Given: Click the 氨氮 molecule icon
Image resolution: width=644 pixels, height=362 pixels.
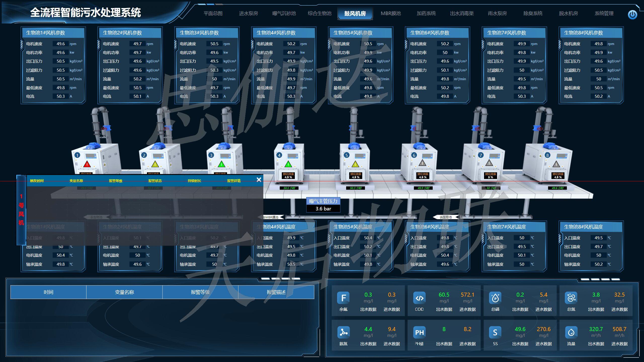Looking at the screenshot, I should point(343,332).
